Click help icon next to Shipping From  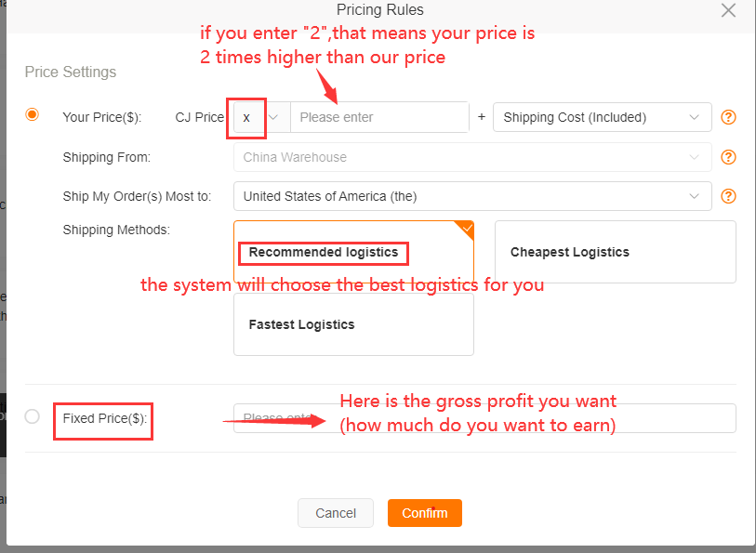(729, 157)
